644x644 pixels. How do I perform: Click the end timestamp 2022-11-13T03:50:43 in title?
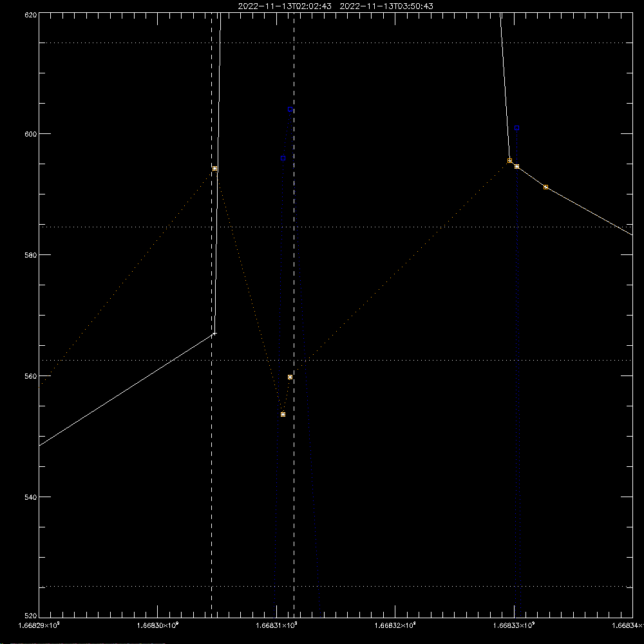[x=386, y=6]
